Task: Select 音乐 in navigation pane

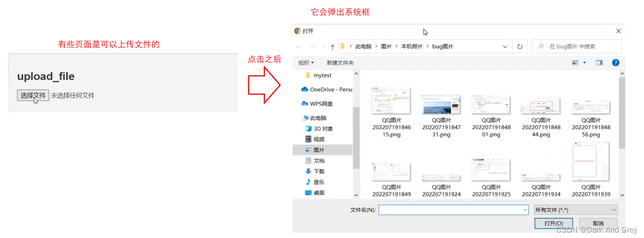Action: coord(315,182)
